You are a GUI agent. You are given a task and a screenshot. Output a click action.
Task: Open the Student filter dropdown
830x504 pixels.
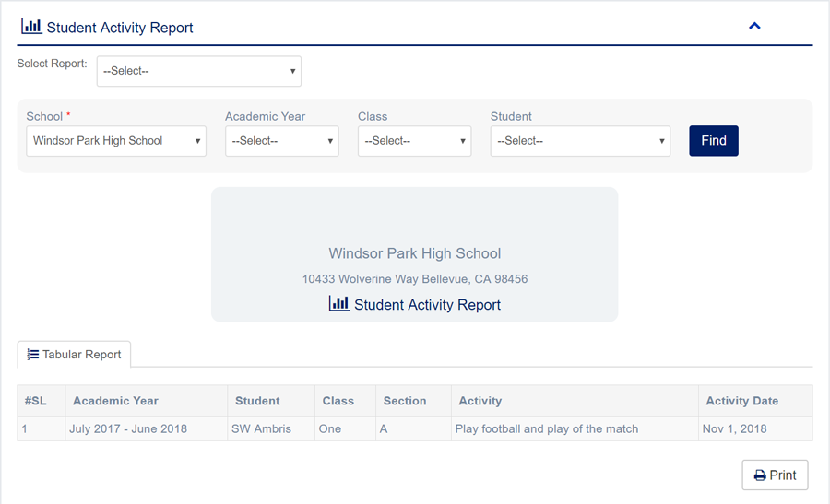(580, 141)
